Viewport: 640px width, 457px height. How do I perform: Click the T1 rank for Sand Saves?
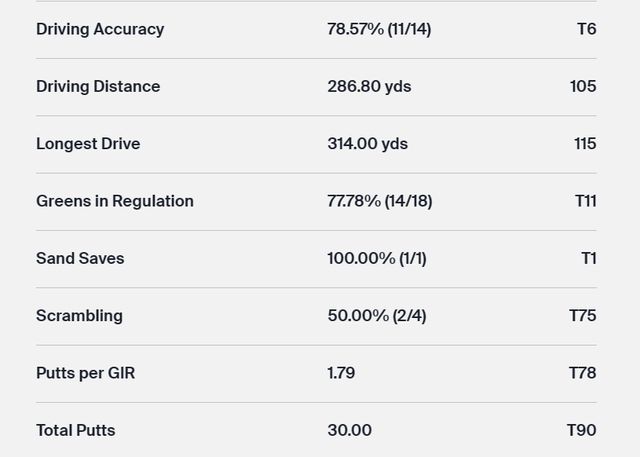click(x=589, y=258)
